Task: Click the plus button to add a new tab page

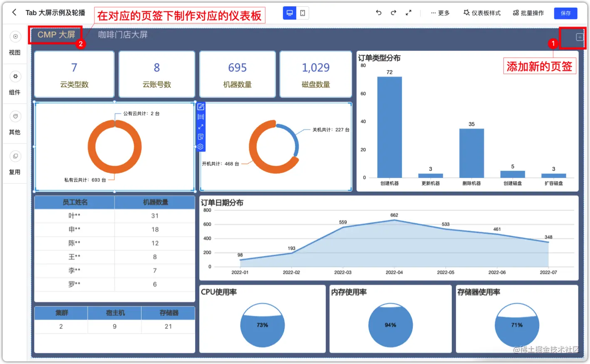Action: pyautogui.click(x=579, y=37)
